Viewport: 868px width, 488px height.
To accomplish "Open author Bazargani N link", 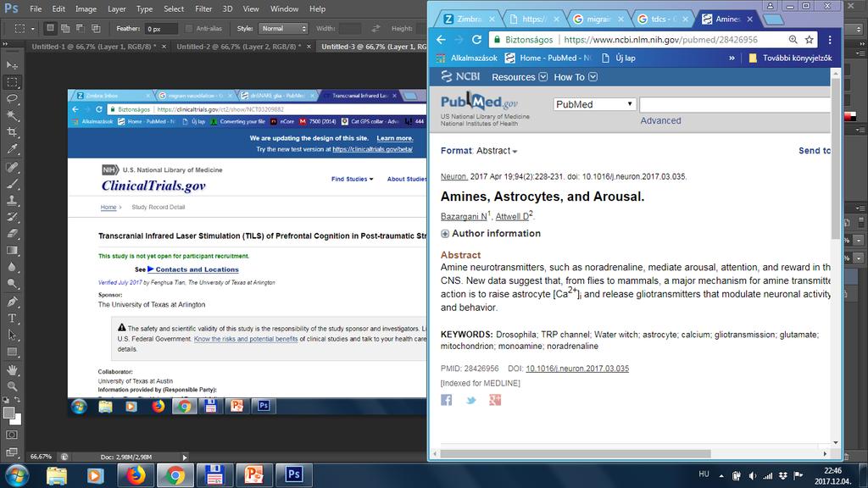I will pyautogui.click(x=464, y=216).
